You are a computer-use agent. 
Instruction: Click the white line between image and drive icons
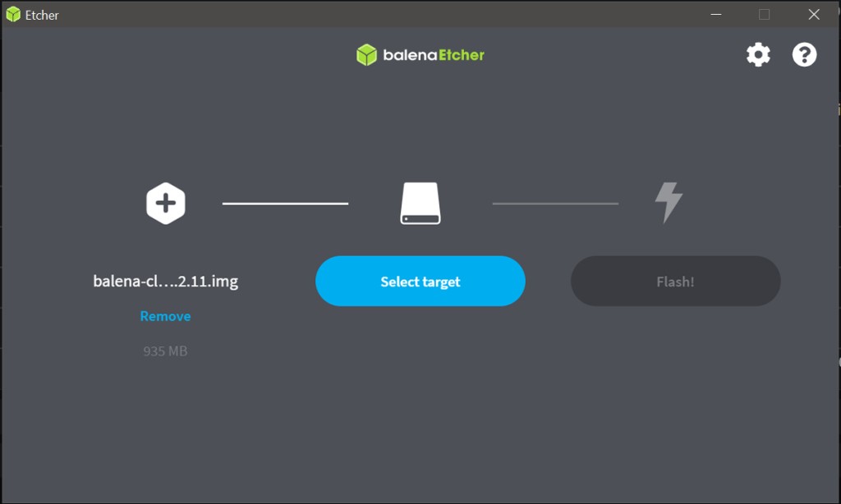(x=285, y=204)
